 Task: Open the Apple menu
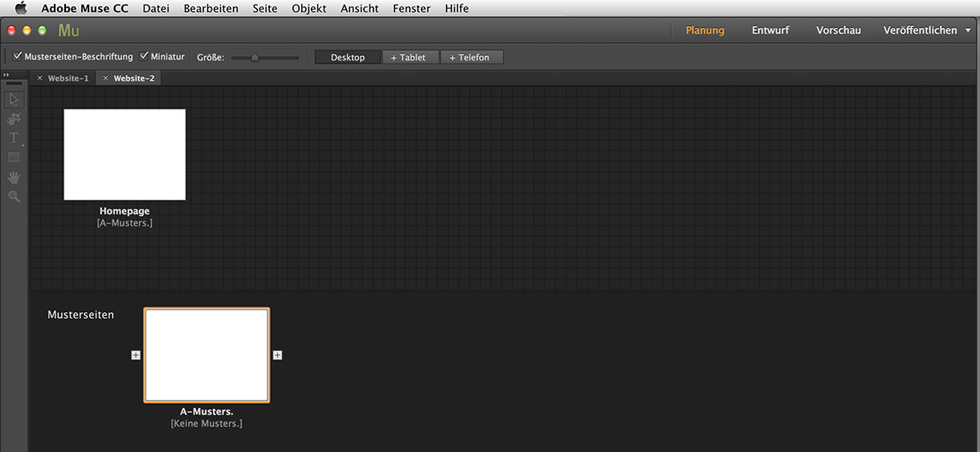coord(21,8)
